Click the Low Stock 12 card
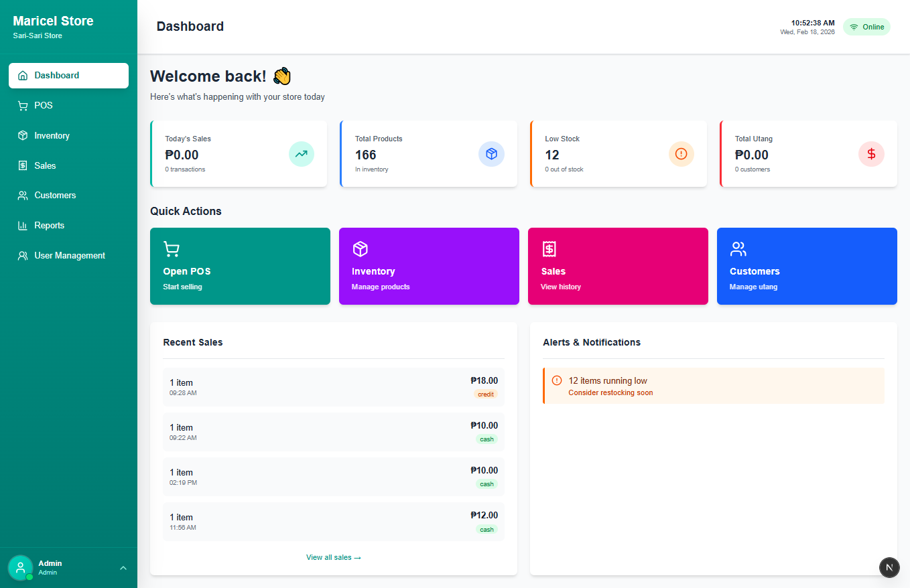The image size is (910, 588). [619, 154]
